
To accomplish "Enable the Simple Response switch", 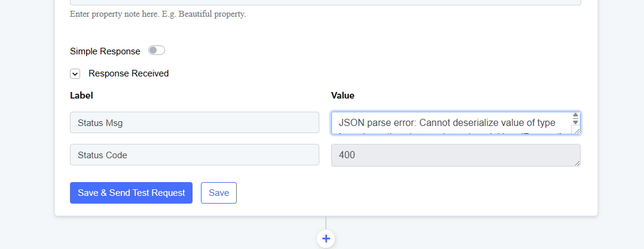I will [x=157, y=51].
